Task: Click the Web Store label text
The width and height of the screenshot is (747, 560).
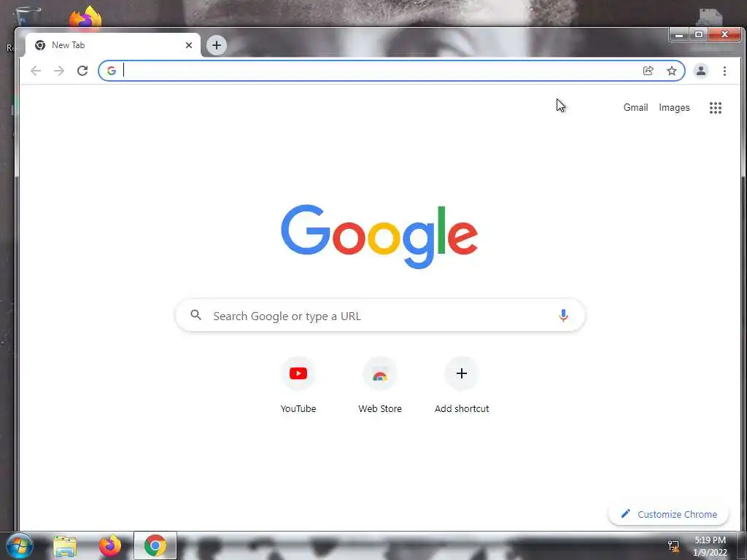Action: 379,408
